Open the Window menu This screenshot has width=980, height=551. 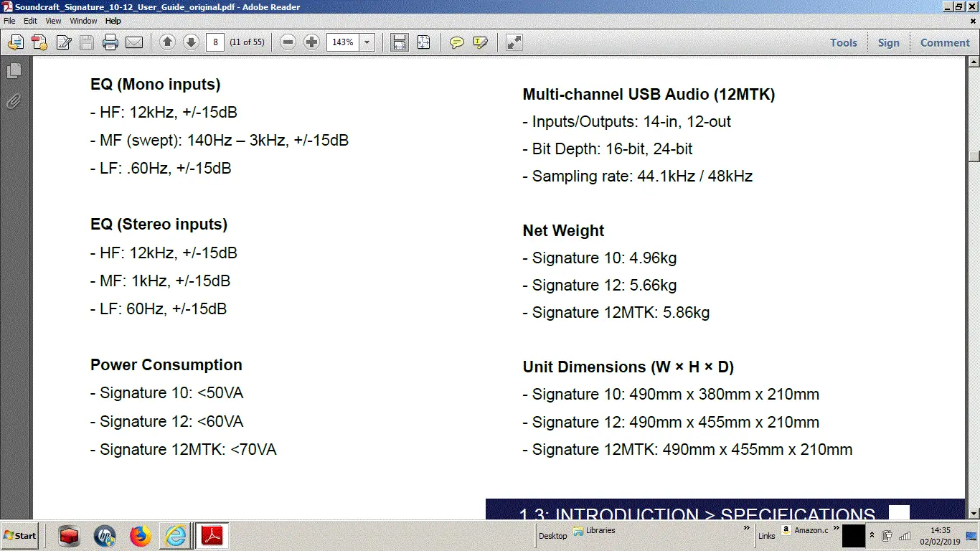84,21
